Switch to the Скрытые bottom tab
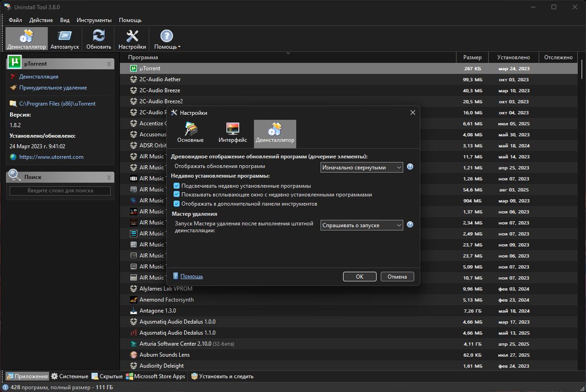The image size is (586, 392). 107,376
